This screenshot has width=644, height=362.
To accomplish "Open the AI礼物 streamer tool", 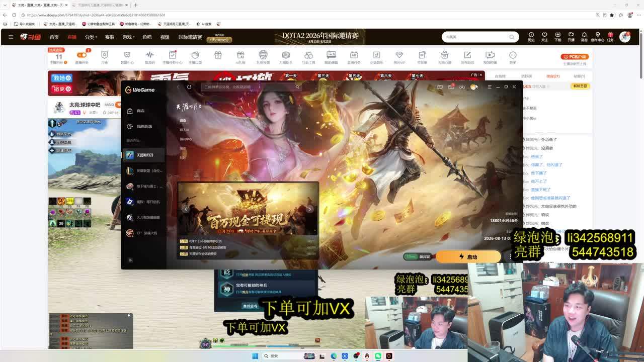I will [x=240, y=57].
